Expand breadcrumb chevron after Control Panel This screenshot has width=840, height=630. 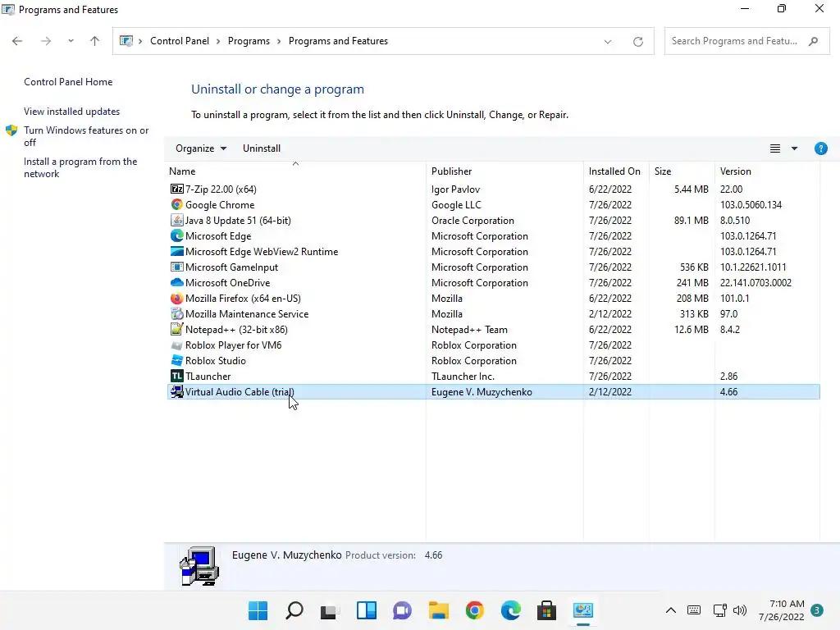(x=218, y=41)
